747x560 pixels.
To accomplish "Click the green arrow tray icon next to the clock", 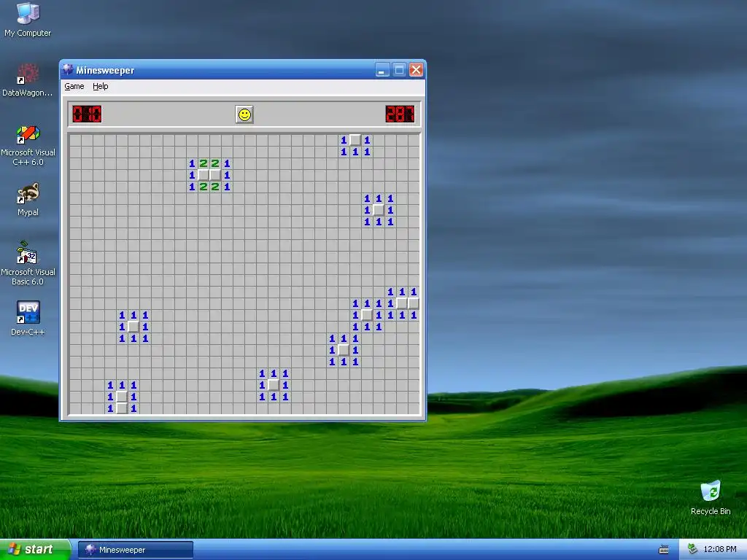I will point(693,550).
